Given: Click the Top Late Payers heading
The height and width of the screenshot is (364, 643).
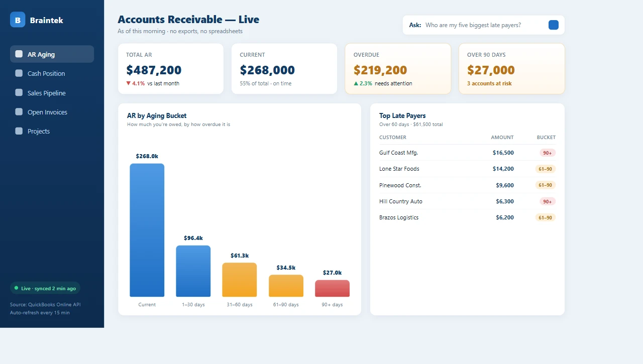Looking at the screenshot, I should click(402, 115).
